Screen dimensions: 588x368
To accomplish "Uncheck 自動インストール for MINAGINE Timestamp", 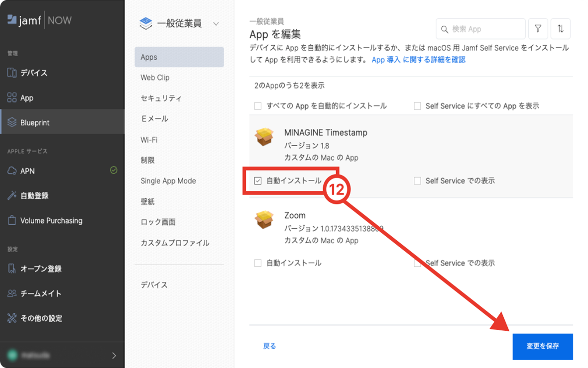I will tap(257, 181).
